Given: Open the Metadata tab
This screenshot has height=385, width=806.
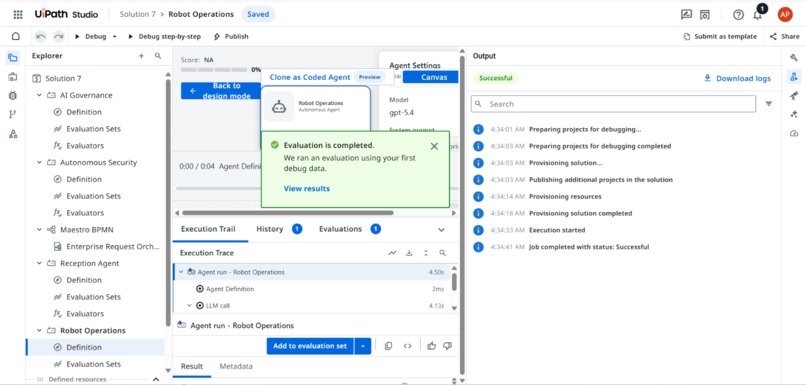Looking at the screenshot, I should pos(236,366).
